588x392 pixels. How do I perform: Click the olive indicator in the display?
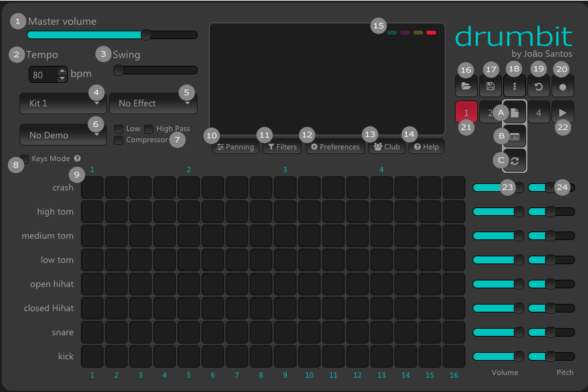click(418, 33)
